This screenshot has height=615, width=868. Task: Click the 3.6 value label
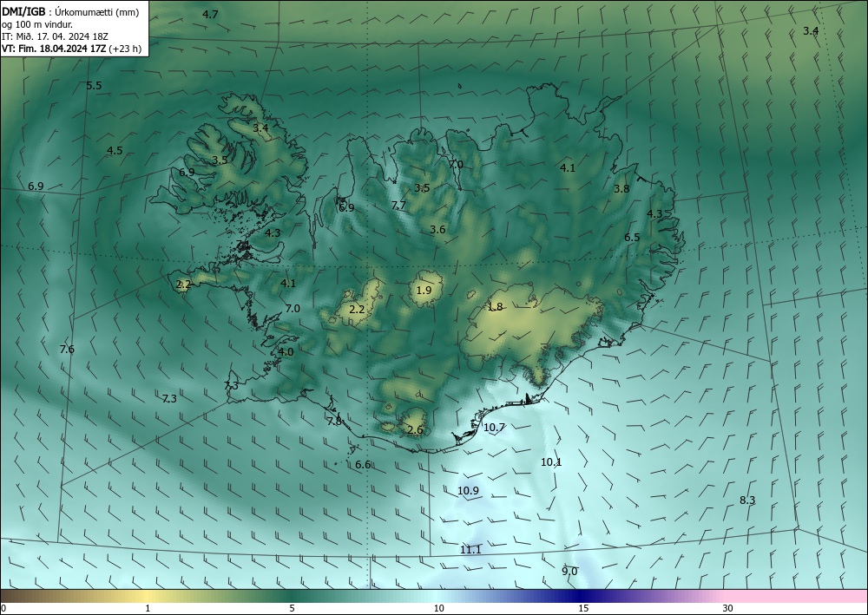point(437,230)
